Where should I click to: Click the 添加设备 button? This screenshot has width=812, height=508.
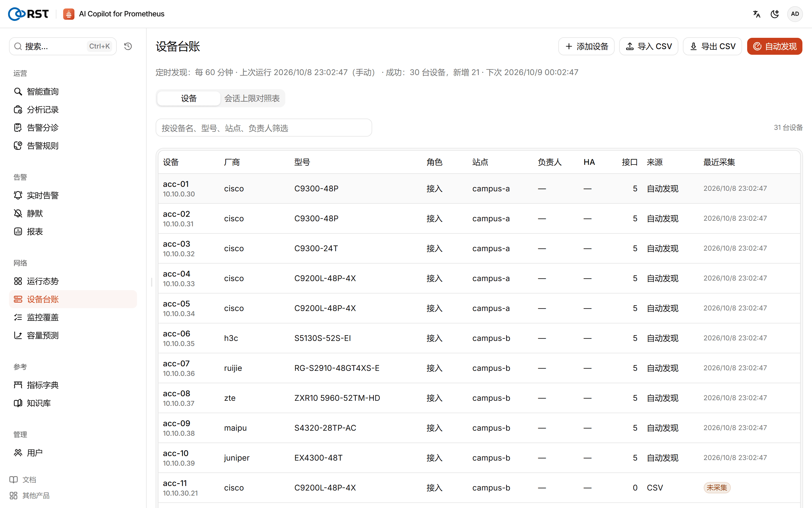pyautogui.click(x=586, y=46)
